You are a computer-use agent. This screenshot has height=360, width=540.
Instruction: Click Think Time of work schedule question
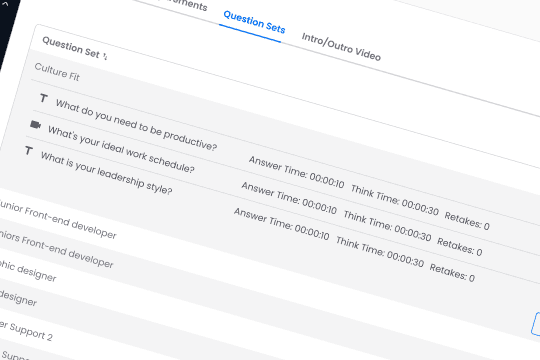pos(387,225)
